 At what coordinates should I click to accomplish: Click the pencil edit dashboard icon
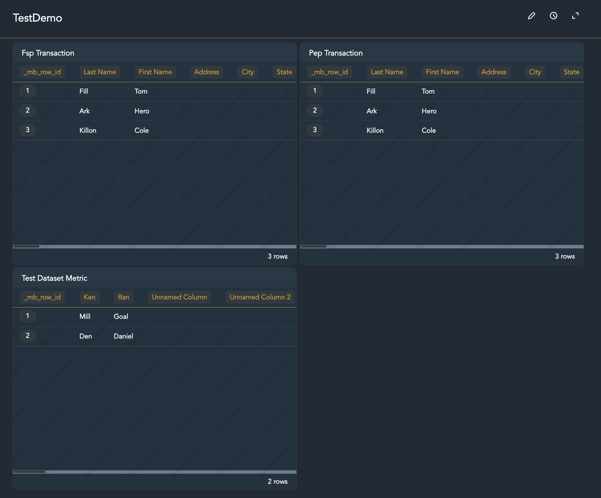[531, 16]
